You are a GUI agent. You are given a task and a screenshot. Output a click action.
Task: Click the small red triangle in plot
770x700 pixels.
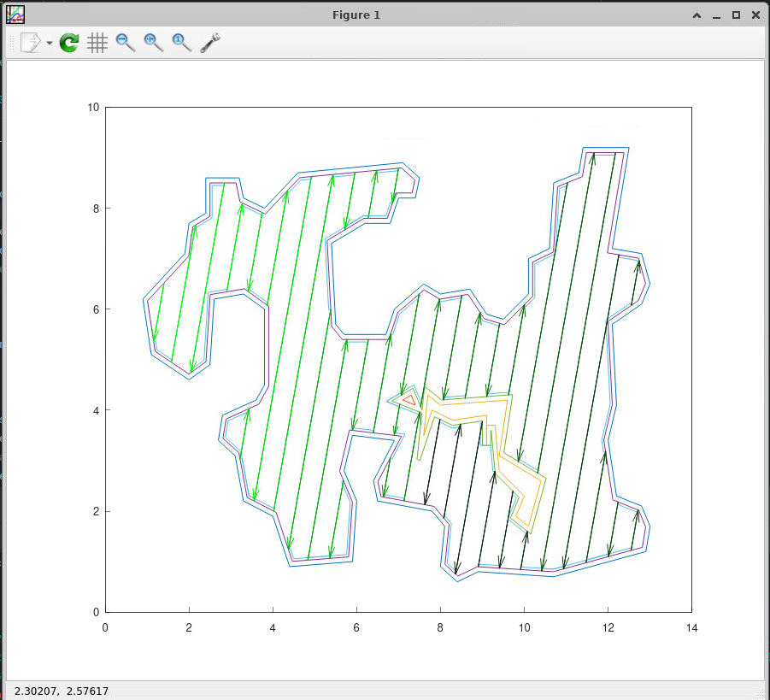409,399
